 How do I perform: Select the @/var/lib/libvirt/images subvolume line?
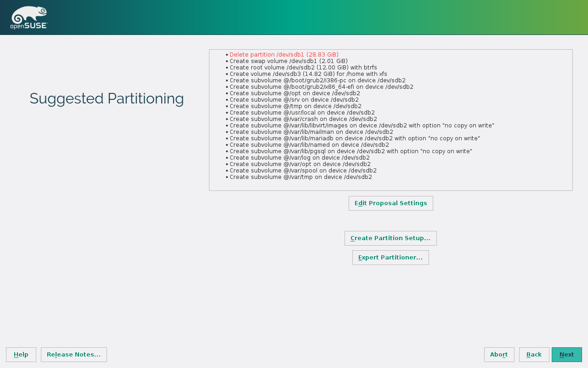pyautogui.click(x=362, y=126)
